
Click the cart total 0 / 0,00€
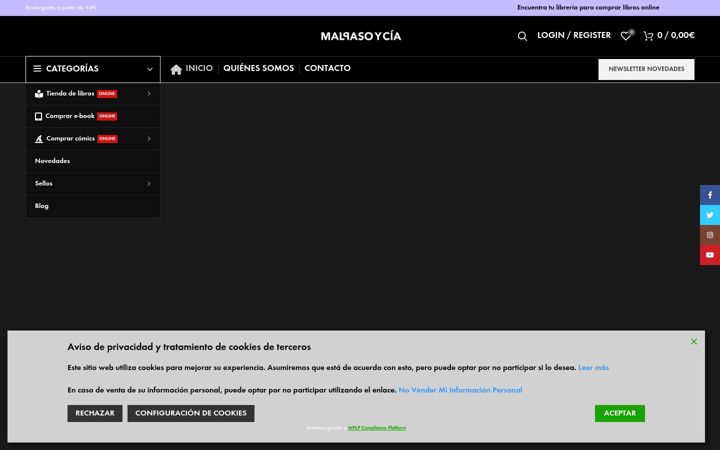[675, 35]
